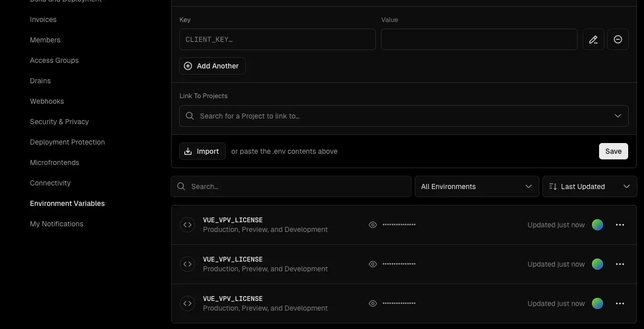Remove the variable row with minus icon
The height and width of the screenshot is (329, 644).
coord(617,39)
